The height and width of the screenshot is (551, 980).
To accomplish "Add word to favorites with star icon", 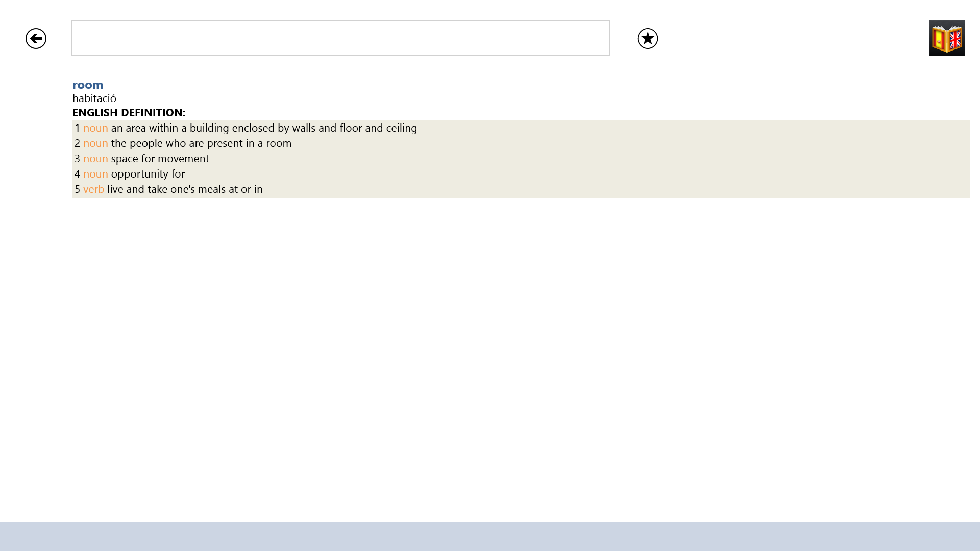I will [647, 38].
